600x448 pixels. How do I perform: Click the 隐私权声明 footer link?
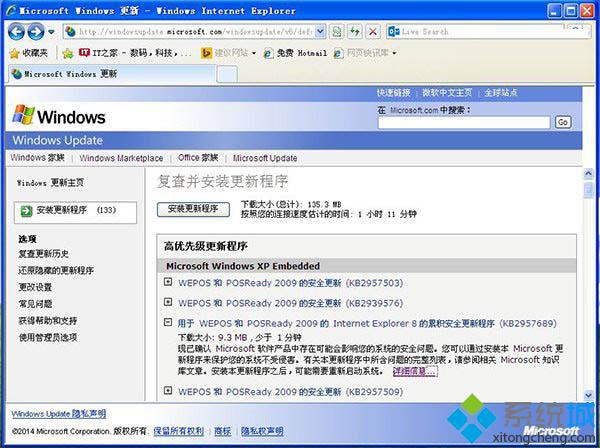(x=262, y=432)
